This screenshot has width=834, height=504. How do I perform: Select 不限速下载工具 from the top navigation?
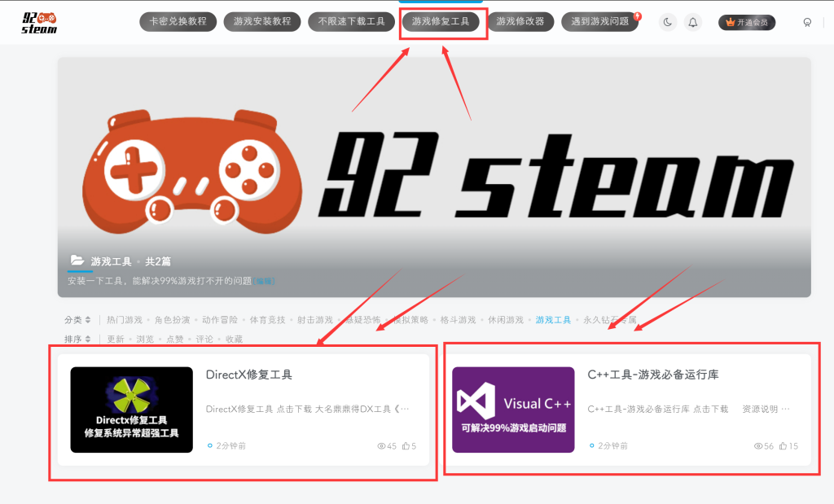click(x=352, y=22)
